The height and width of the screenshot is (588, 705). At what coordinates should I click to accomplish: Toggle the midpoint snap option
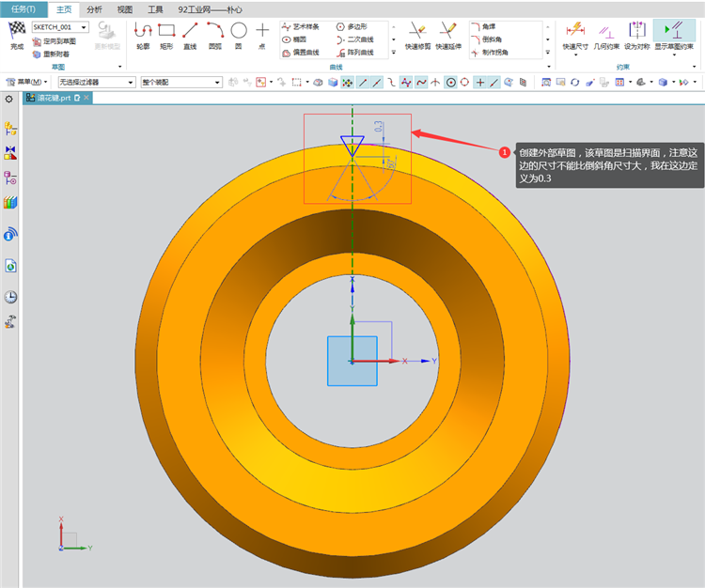(x=377, y=83)
